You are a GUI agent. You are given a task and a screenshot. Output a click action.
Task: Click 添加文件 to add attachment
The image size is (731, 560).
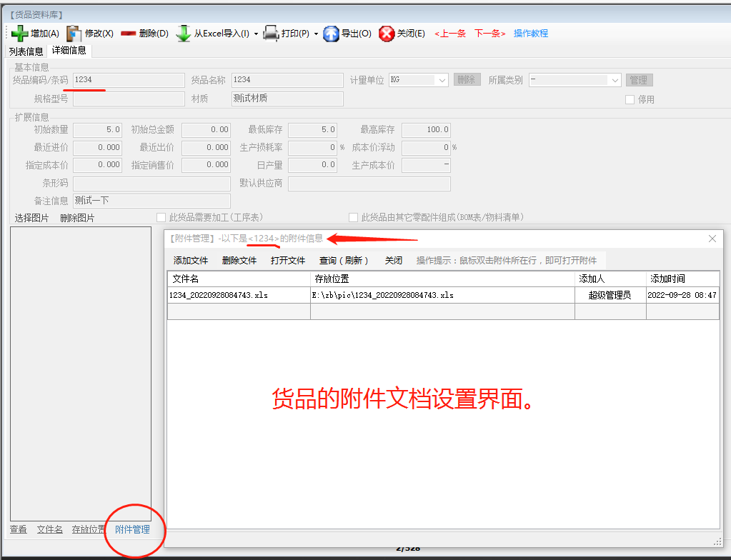tap(189, 260)
